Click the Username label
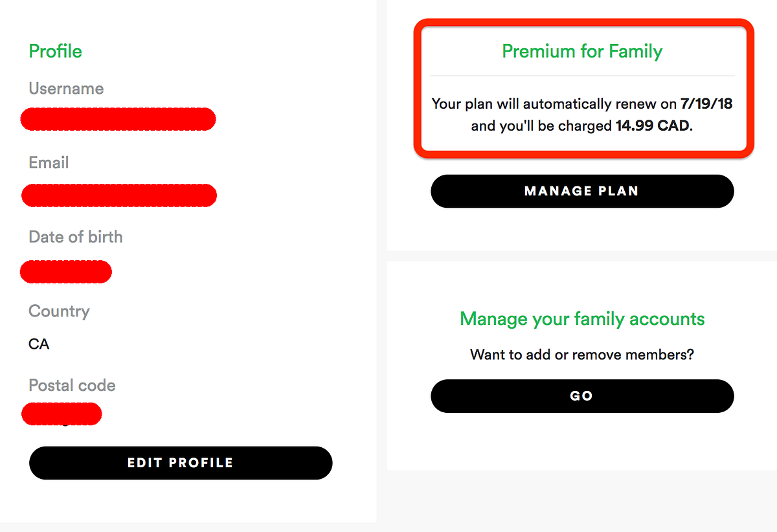 click(x=65, y=88)
